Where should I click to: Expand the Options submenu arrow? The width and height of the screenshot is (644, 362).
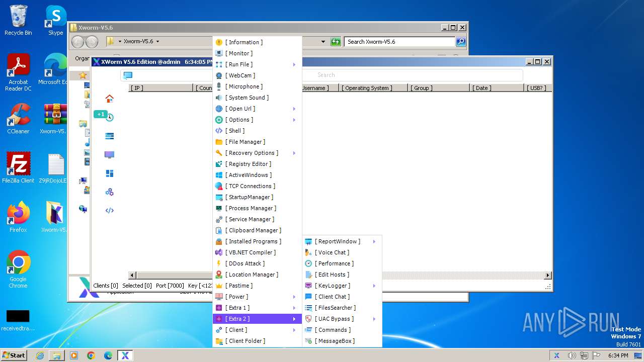click(x=294, y=120)
